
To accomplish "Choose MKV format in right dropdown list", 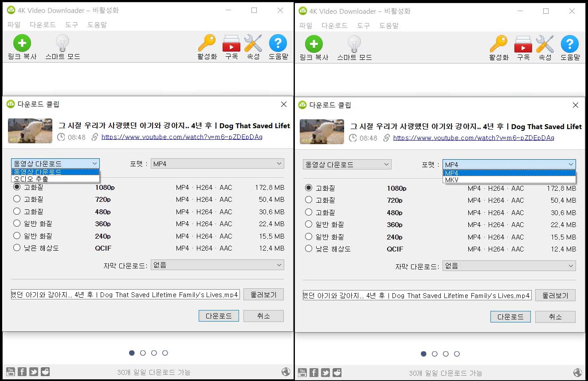I will (509, 180).
